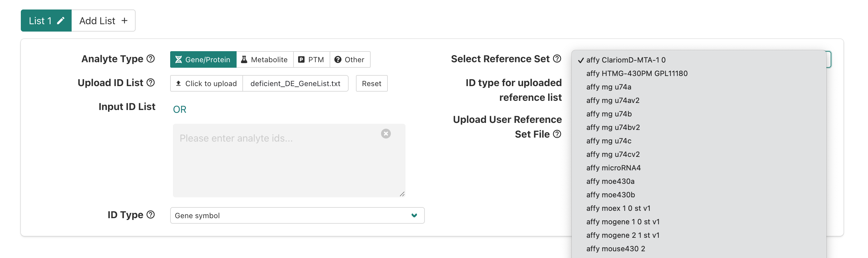Choose affy HTMG-430PM GPL11180 reference set
868x258 pixels.
click(x=637, y=74)
